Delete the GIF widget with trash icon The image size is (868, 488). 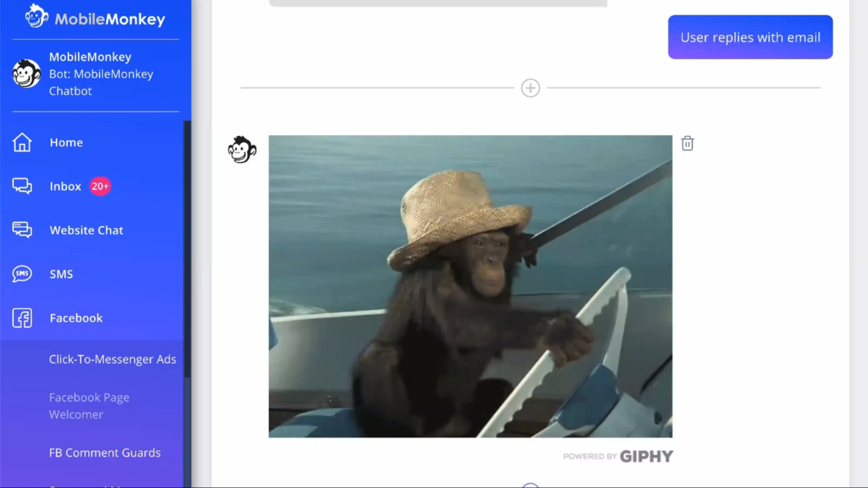pos(687,143)
